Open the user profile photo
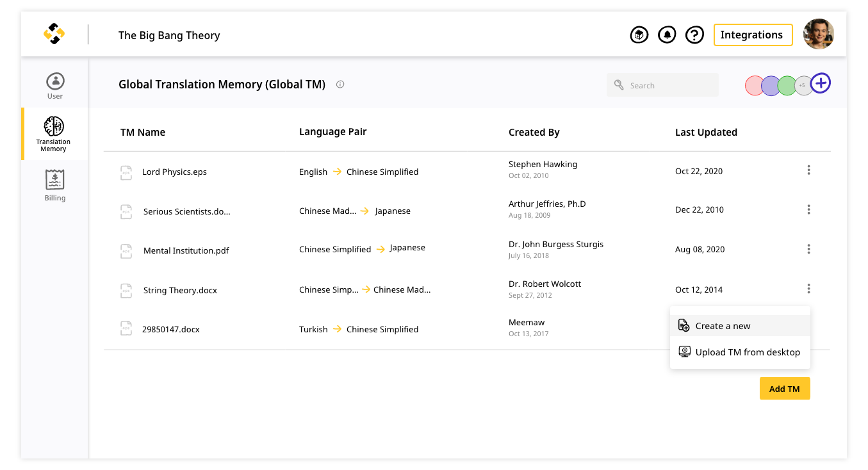 click(819, 34)
